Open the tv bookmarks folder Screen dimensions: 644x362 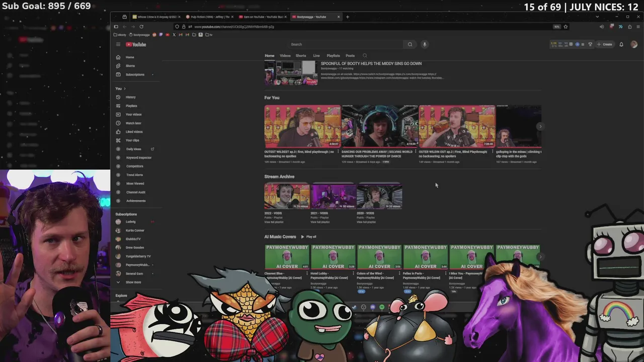(209, 35)
